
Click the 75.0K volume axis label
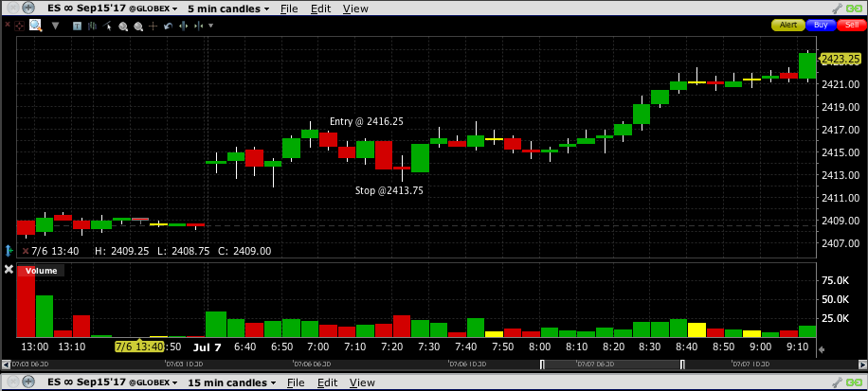[x=836, y=281]
